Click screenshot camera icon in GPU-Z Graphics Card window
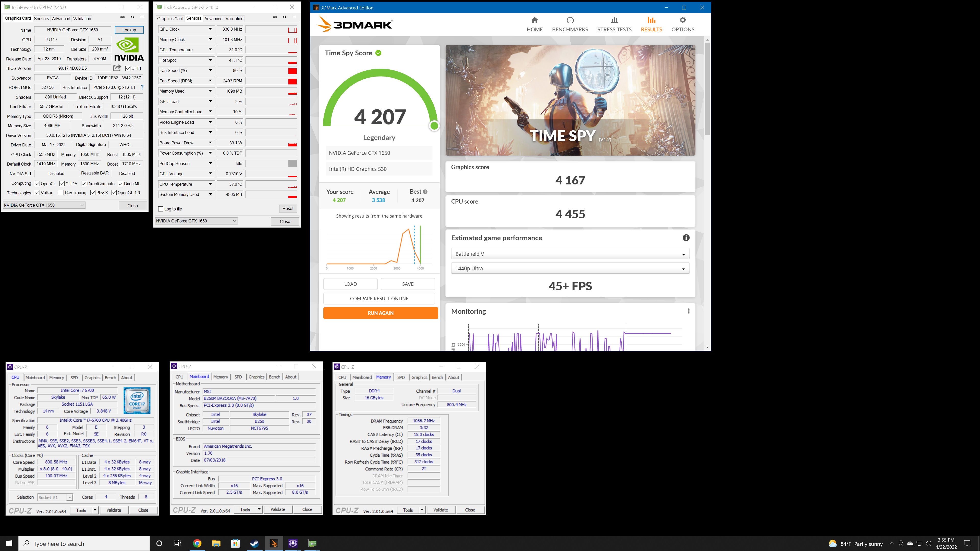Screen dimensions: 980x551 [122, 18]
